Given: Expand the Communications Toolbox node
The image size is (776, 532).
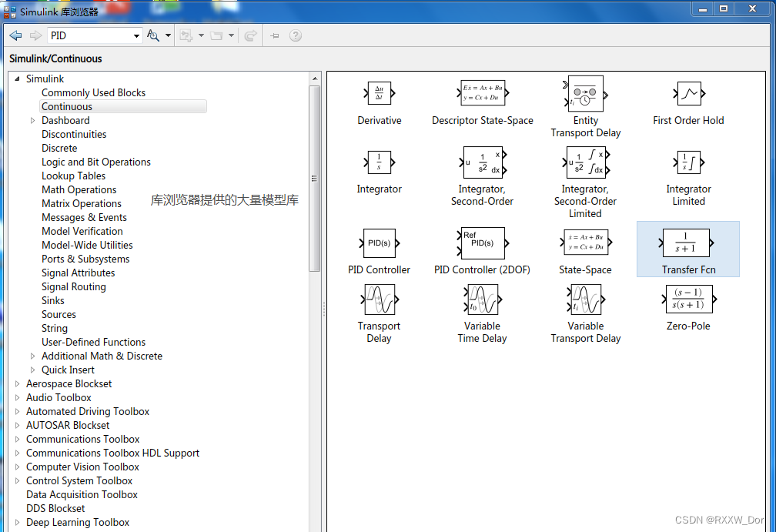Looking at the screenshot, I should [17, 439].
